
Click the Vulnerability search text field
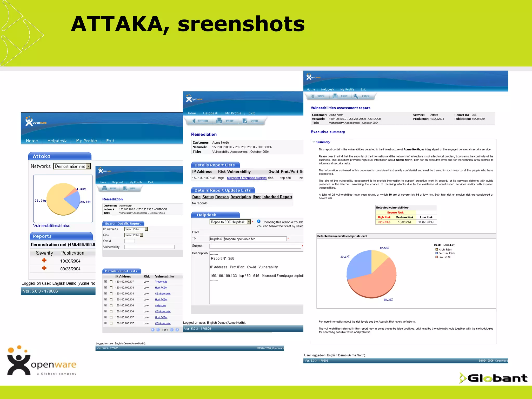[x=149, y=247]
